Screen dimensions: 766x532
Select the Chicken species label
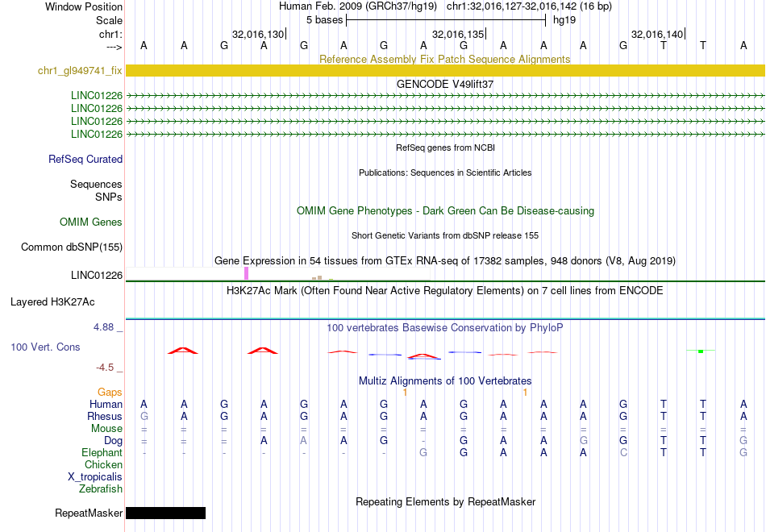[x=103, y=464]
